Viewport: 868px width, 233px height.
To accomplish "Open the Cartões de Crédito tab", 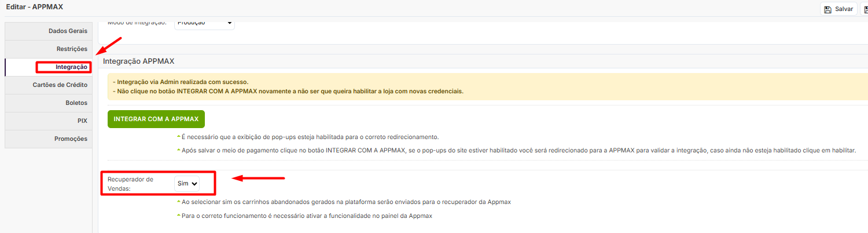I will (49, 85).
